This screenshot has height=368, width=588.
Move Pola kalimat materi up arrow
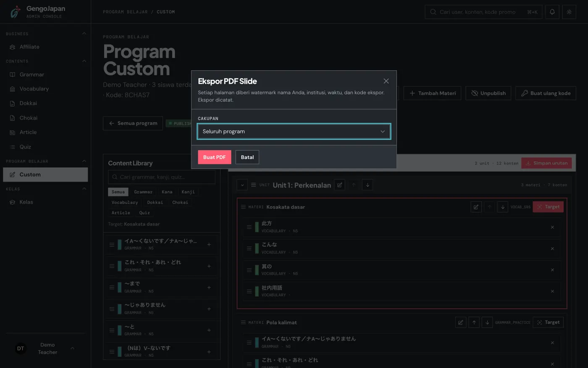[x=474, y=323]
